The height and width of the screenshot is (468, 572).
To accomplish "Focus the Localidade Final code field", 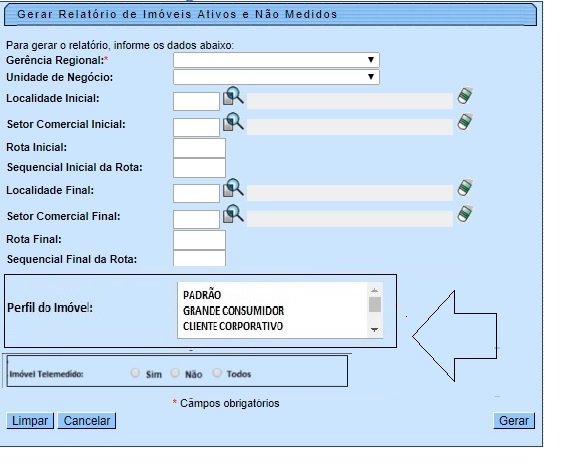I will point(196,193).
